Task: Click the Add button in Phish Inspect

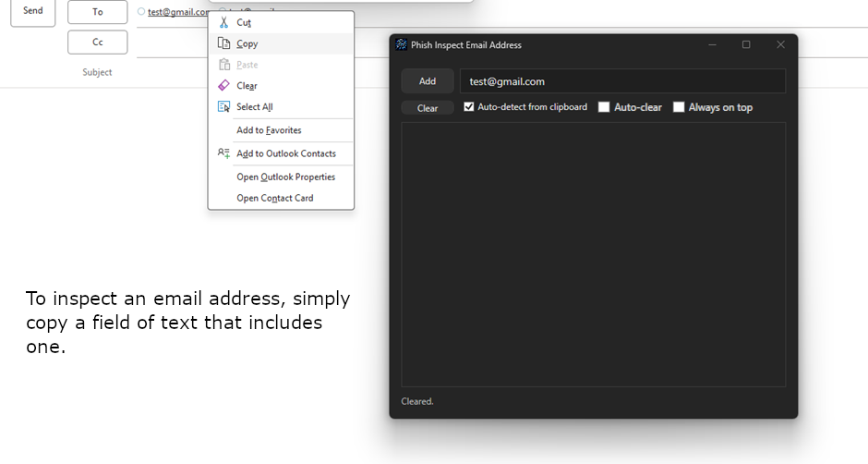Action: click(428, 81)
